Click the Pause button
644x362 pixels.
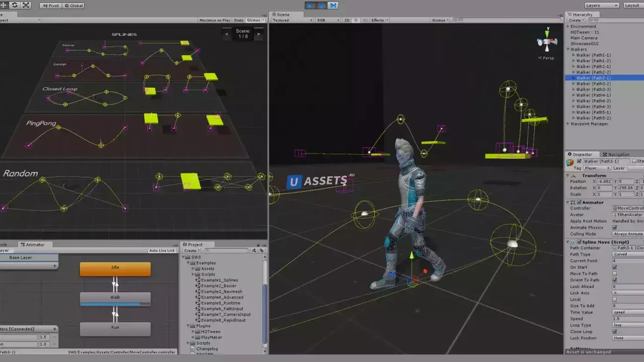(x=321, y=6)
